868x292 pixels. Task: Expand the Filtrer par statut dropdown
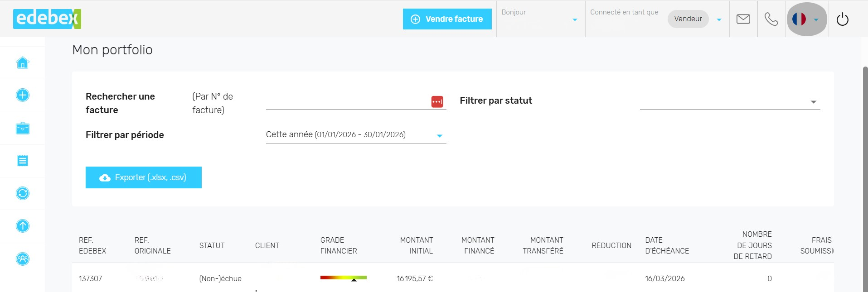tap(730, 102)
